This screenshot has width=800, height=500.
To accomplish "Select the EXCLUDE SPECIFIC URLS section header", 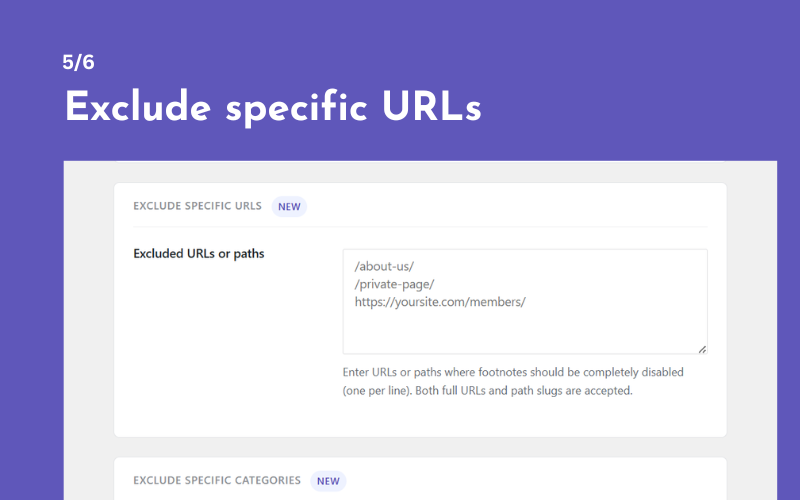I will point(197,206).
